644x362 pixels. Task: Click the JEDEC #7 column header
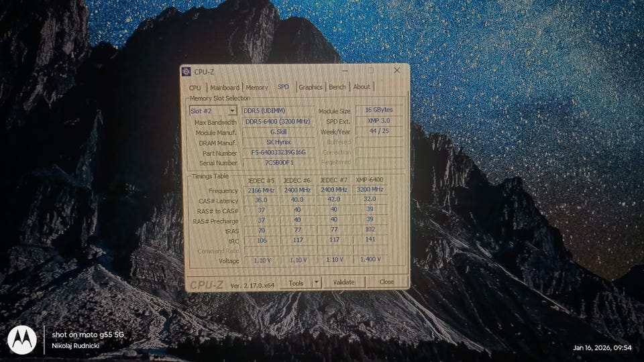[x=333, y=180]
